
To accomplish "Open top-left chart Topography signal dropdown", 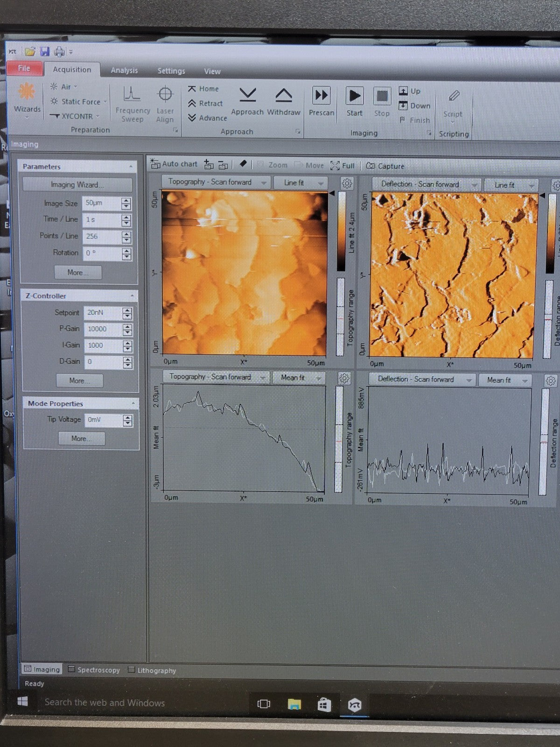I will 216,182.
